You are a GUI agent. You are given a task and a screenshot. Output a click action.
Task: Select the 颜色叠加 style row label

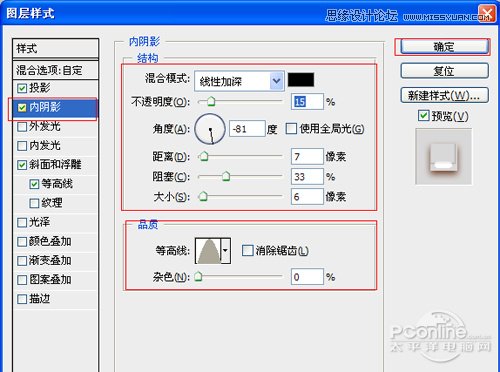tap(50, 241)
